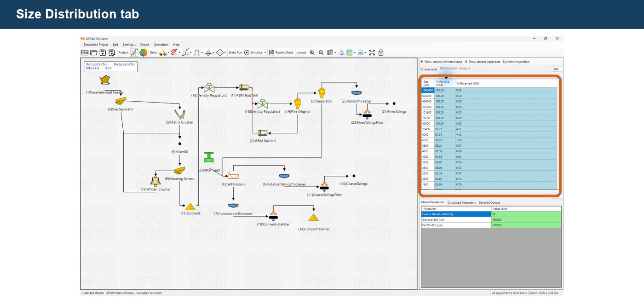The image size is (644, 299).
Task: Select the Size Separator unit icon
Action: click(121, 102)
